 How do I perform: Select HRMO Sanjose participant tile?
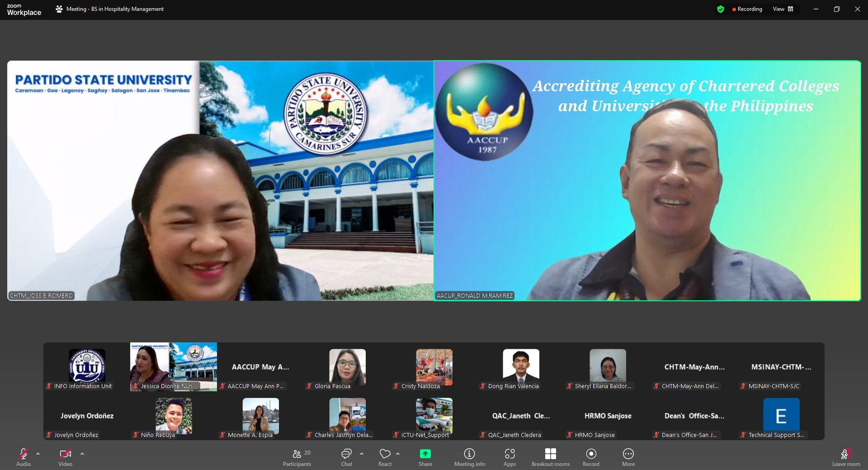tap(608, 416)
